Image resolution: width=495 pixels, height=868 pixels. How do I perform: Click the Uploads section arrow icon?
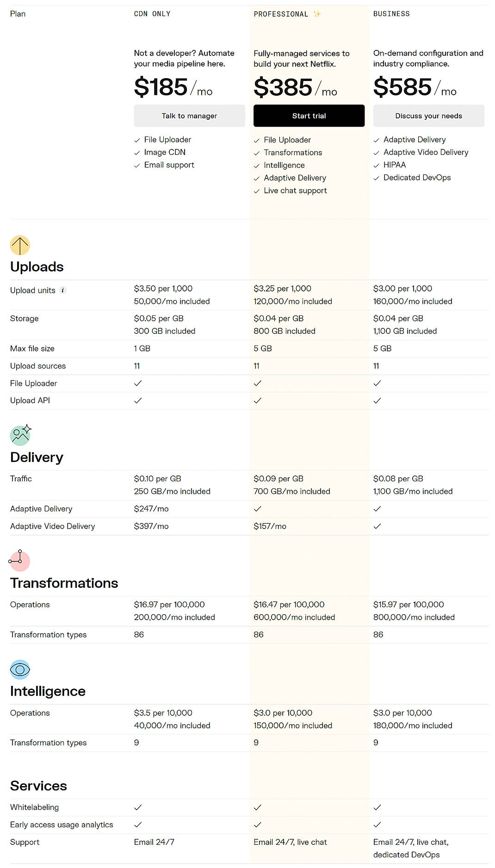20,245
